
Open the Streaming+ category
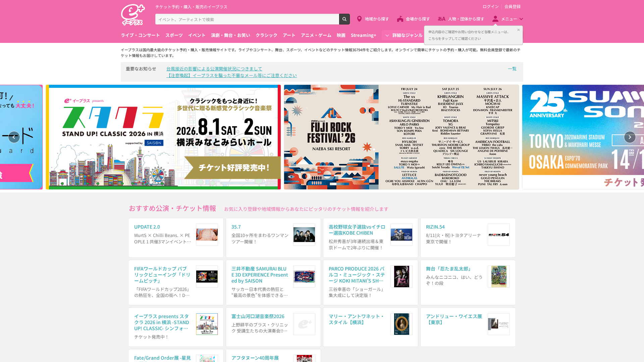(363, 35)
